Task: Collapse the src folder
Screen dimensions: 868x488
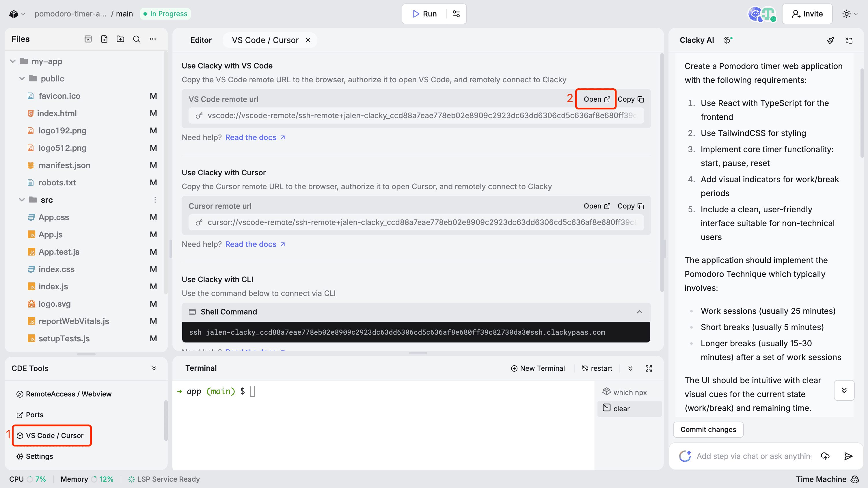Action: [x=22, y=200]
